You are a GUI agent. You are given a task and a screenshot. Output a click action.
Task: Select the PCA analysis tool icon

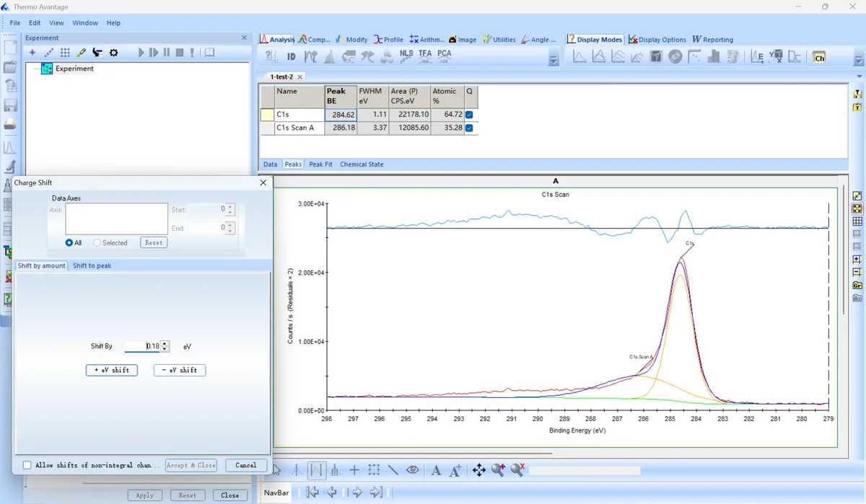click(445, 55)
